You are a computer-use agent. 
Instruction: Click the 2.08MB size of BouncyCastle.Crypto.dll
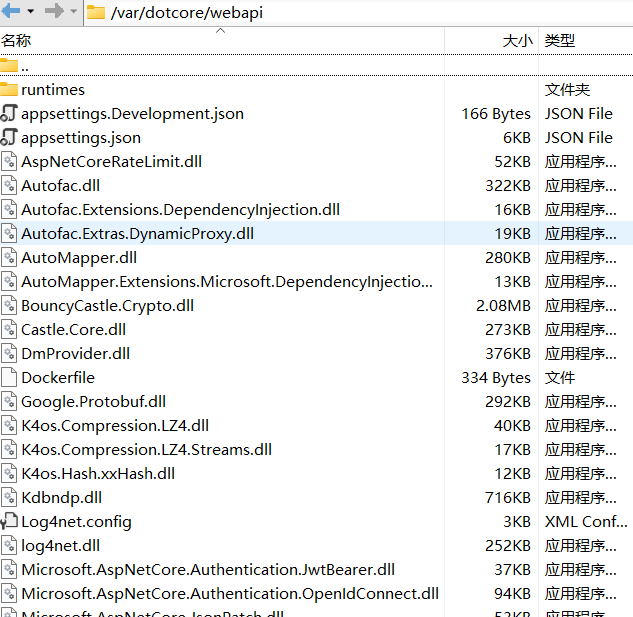click(503, 306)
